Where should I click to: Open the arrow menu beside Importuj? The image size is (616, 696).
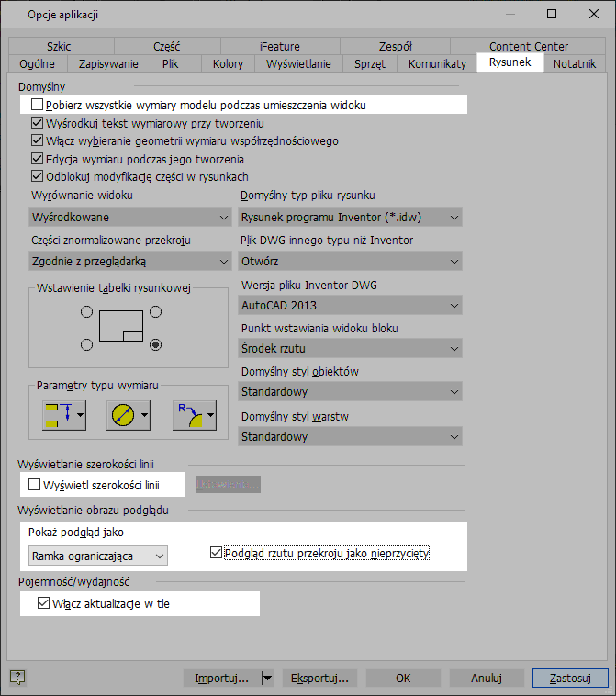pyautogui.click(x=267, y=679)
